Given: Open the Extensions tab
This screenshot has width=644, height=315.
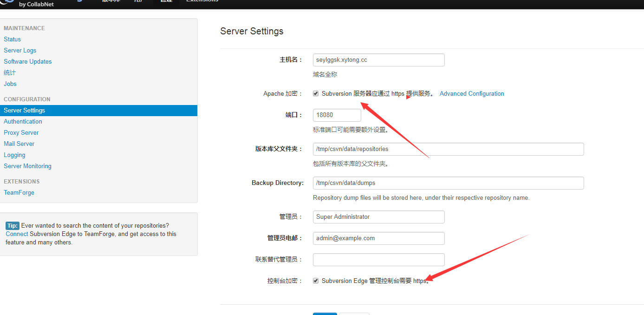Looking at the screenshot, I should coord(202,1).
